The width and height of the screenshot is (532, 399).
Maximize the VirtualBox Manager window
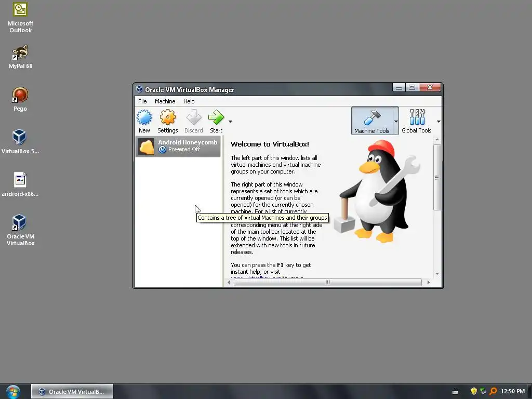[x=412, y=87]
